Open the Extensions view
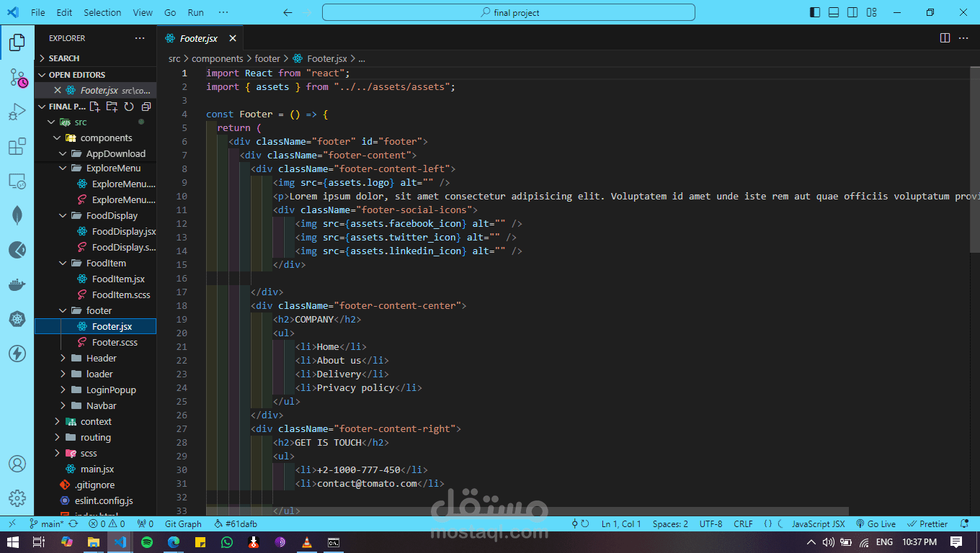This screenshot has width=980, height=553. [x=17, y=147]
